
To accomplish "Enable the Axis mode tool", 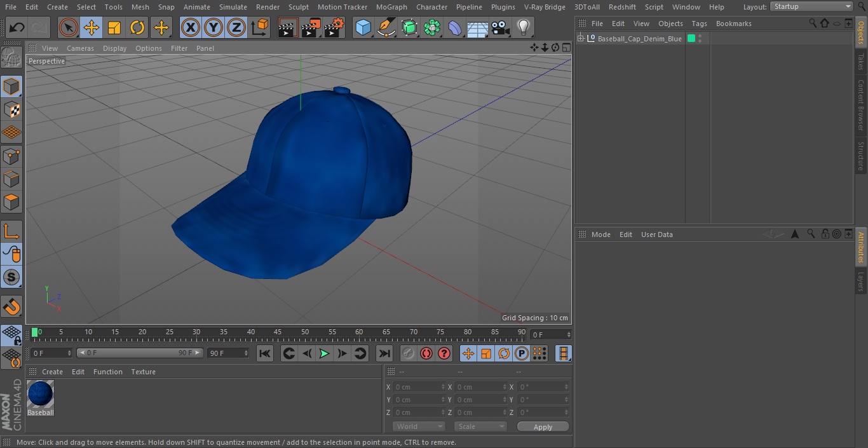I will pyautogui.click(x=11, y=231).
